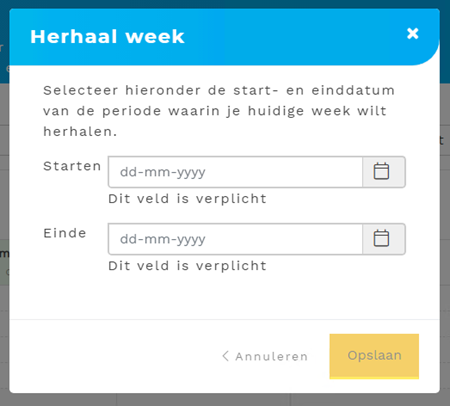This screenshot has width=450, height=406.
Task: Open the calendar picker for Einde date
Action: [x=384, y=239]
